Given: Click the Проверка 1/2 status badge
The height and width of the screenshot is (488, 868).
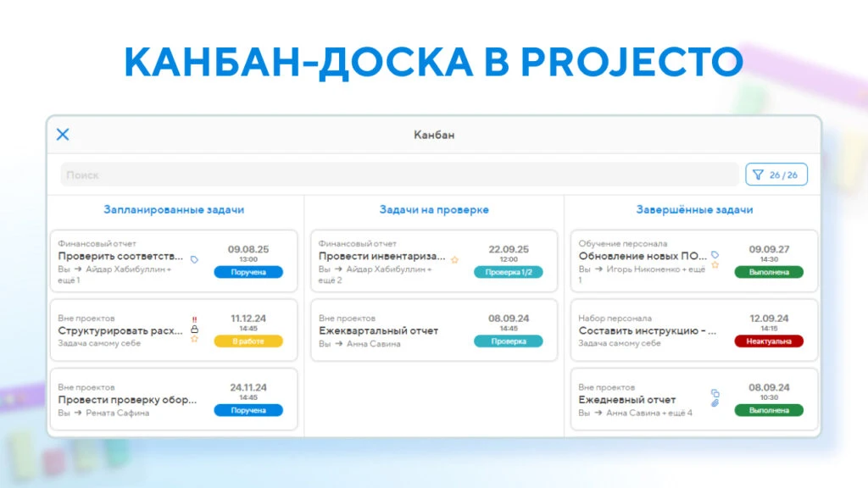Looking at the screenshot, I should tap(509, 272).
